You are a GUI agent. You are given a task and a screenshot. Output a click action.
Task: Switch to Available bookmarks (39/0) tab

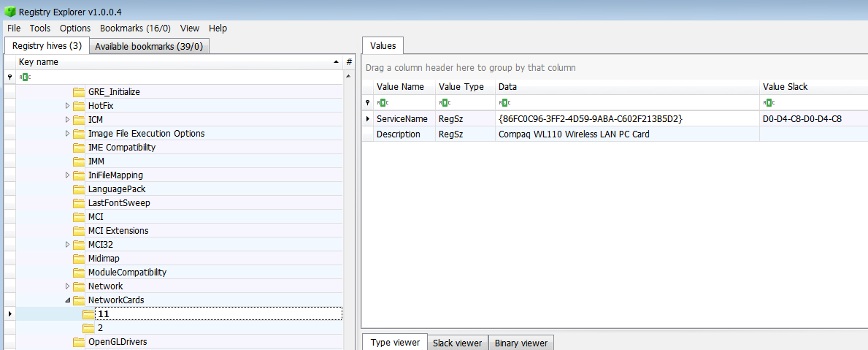coord(150,47)
